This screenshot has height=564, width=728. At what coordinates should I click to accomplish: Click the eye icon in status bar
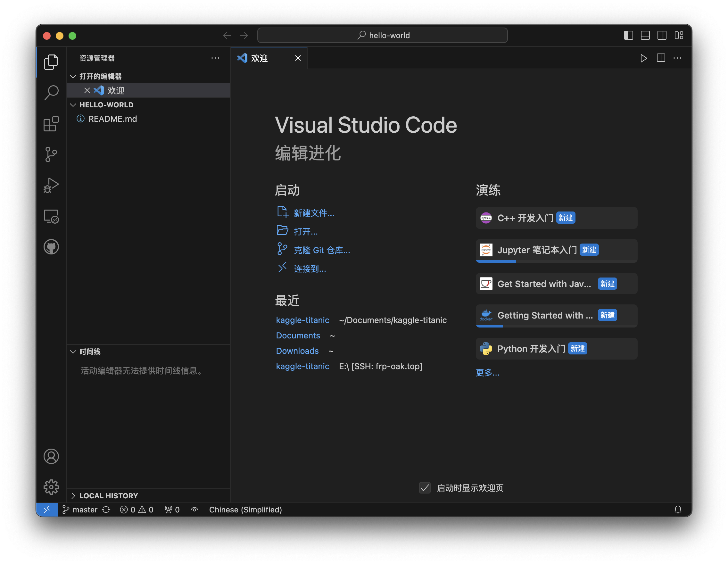click(x=194, y=510)
